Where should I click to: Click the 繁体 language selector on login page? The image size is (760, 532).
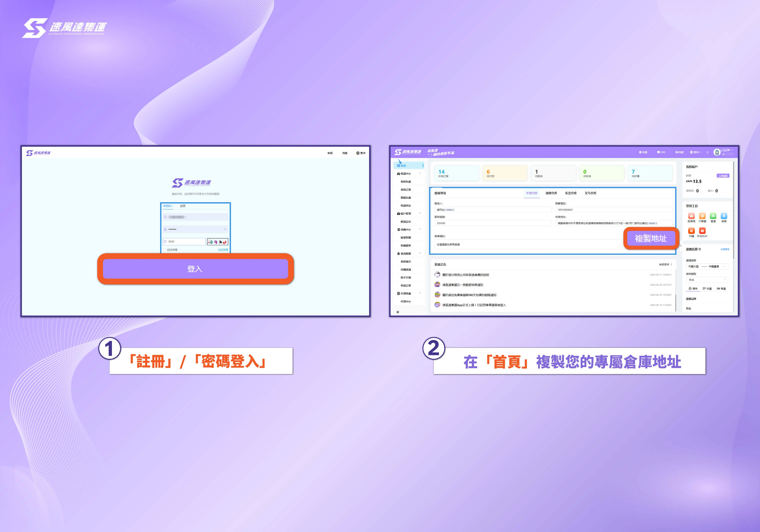361,153
